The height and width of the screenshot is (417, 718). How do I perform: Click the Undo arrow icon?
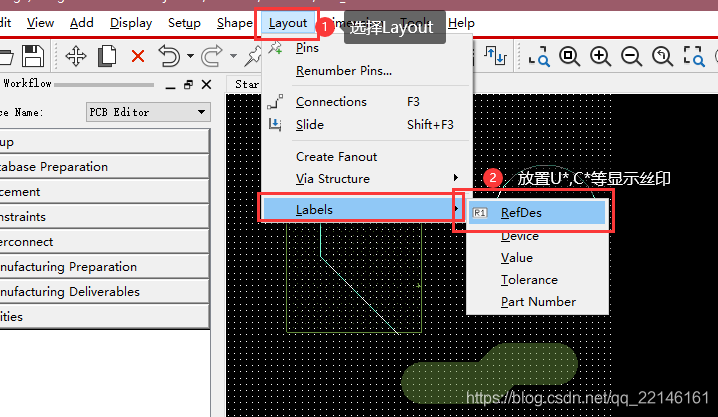click(168, 57)
